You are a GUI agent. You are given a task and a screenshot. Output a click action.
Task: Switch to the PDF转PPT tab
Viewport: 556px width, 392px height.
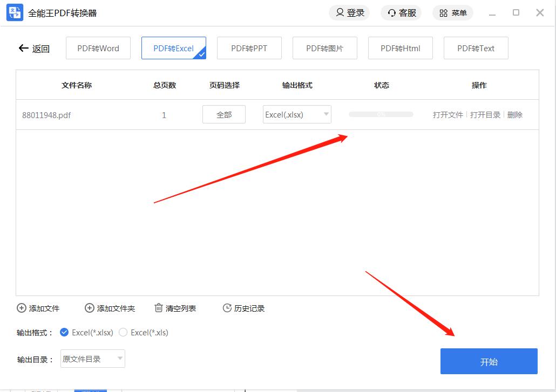pyautogui.click(x=249, y=48)
